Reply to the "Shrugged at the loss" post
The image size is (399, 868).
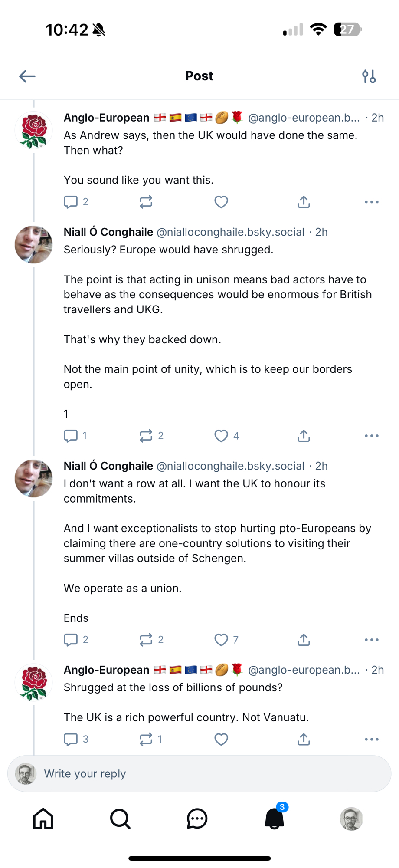click(x=71, y=739)
